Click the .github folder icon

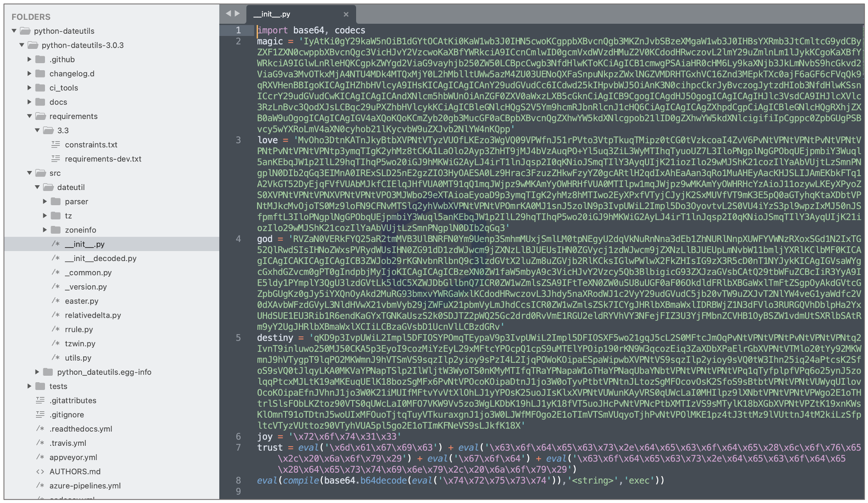(x=40, y=59)
